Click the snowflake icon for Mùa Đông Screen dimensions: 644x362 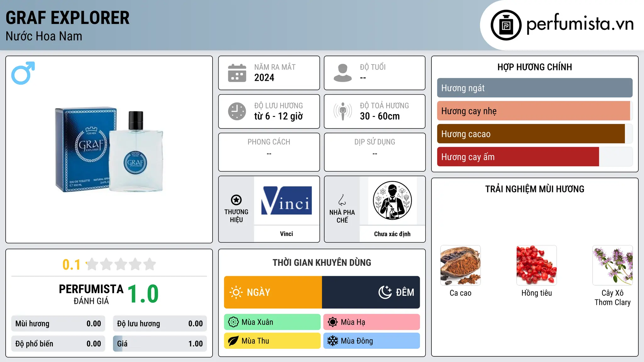tap(333, 341)
